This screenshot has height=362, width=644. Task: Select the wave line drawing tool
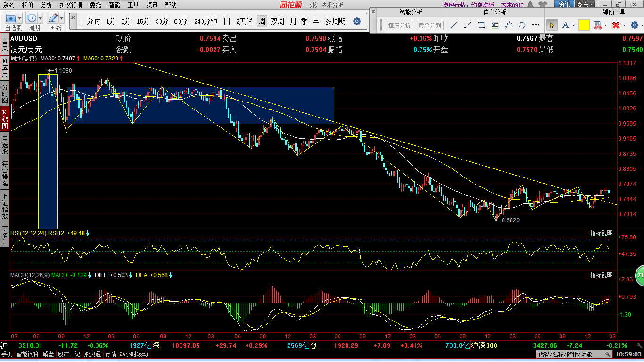(x=509, y=25)
